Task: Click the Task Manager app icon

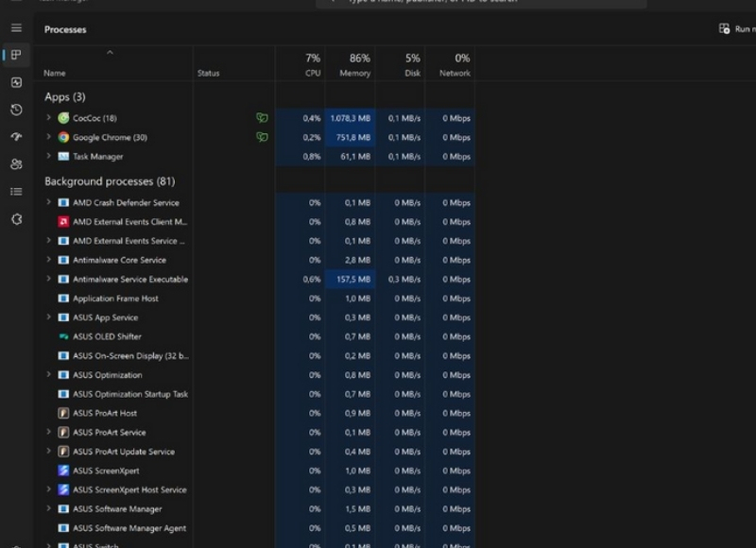Action: [x=63, y=157]
